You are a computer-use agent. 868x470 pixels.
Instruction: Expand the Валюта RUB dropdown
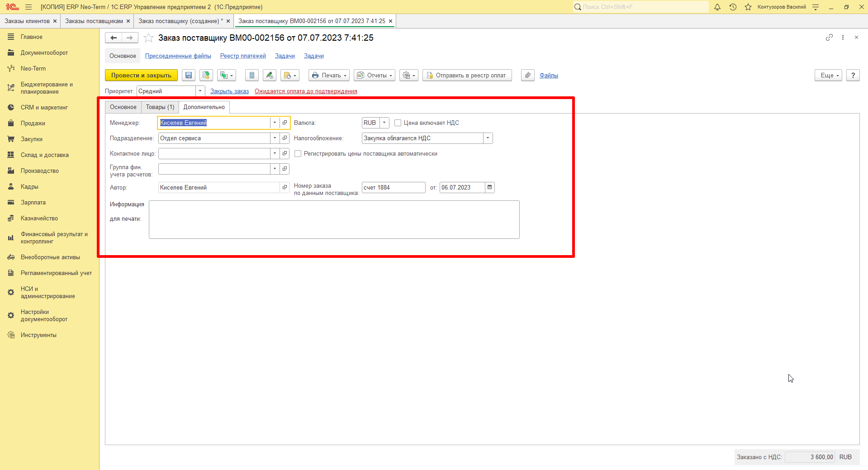click(x=384, y=123)
